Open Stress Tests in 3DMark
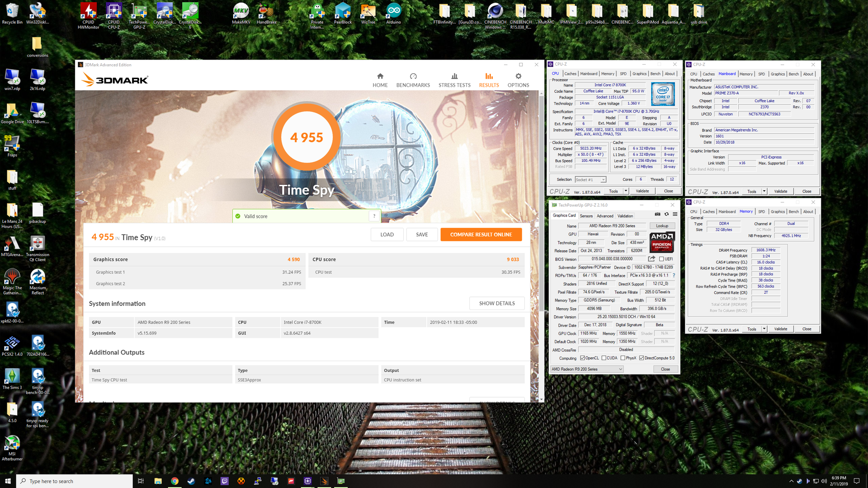Viewport: 868px width, 488px height. tap(454, 80)
